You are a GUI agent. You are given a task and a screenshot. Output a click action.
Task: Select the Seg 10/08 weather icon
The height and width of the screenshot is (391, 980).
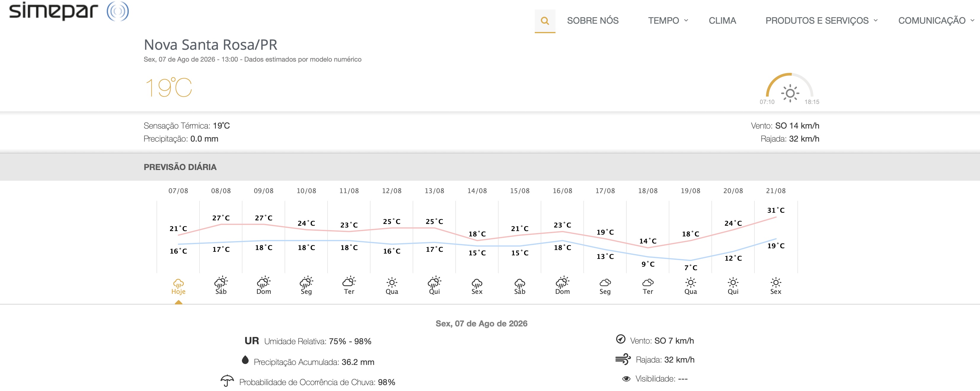[306, 282]
